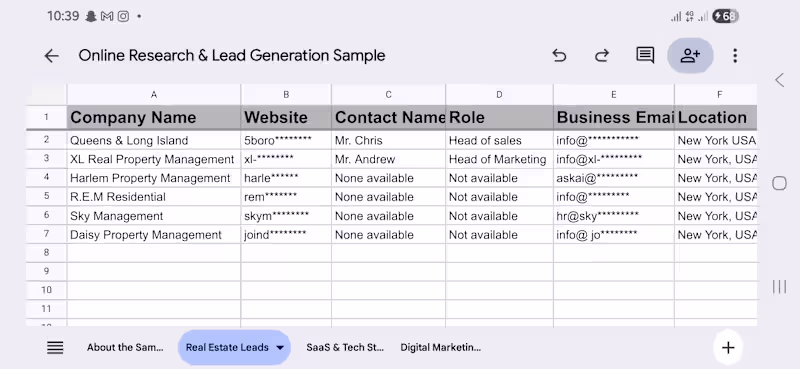Select the Sky Management cell

154,216
